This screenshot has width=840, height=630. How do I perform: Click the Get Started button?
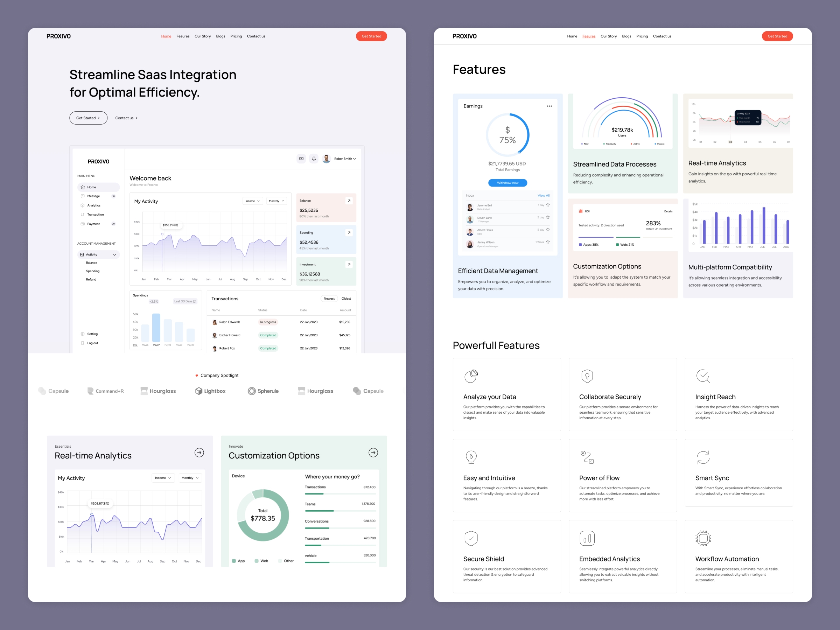coord(370,36)
